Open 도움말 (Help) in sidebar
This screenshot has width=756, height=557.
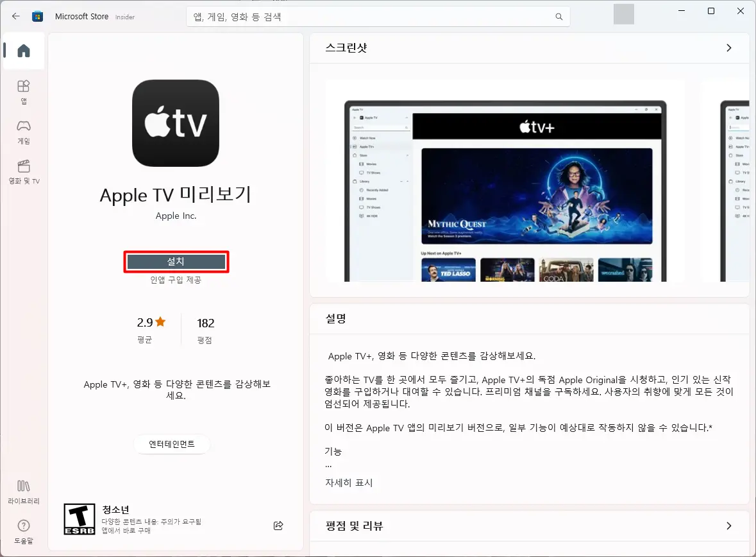[x=24, y=532]
